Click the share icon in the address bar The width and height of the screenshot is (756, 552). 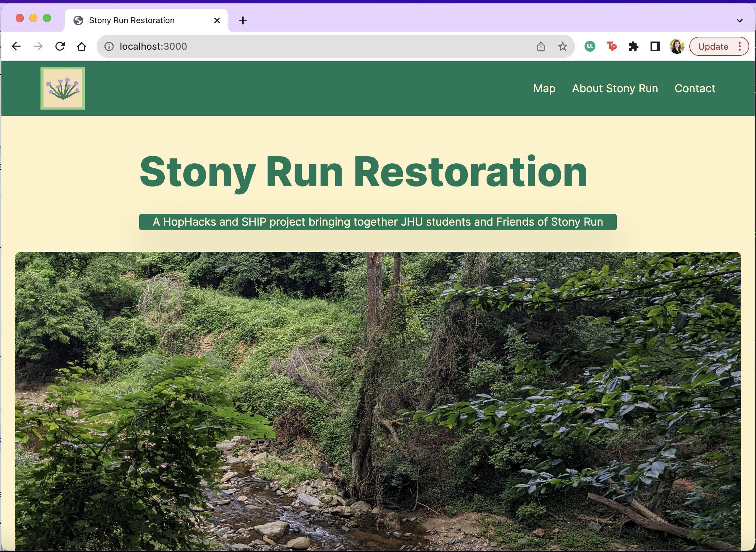541,46
